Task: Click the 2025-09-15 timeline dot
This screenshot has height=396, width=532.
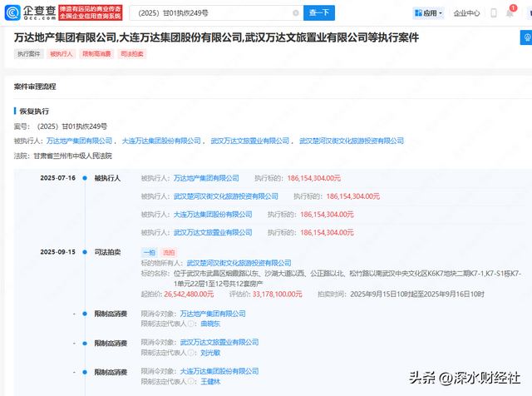Action: [x=84, y=250]
